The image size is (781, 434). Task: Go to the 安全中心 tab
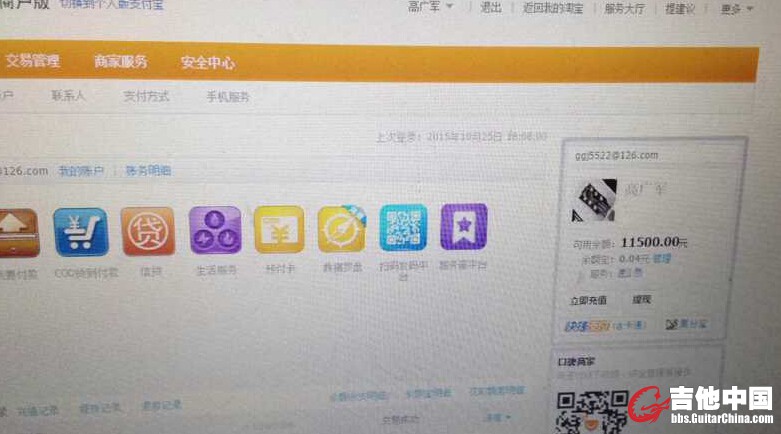coord(208,63)
